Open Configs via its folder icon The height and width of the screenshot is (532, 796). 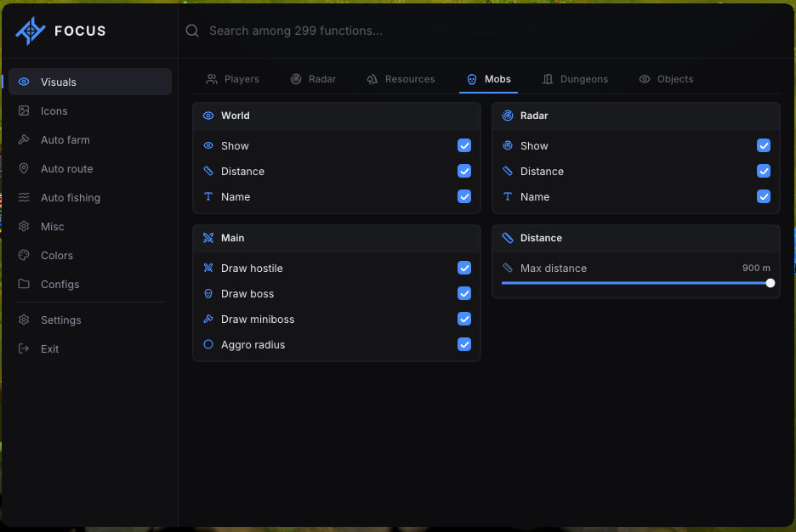[x=24, y=284]
